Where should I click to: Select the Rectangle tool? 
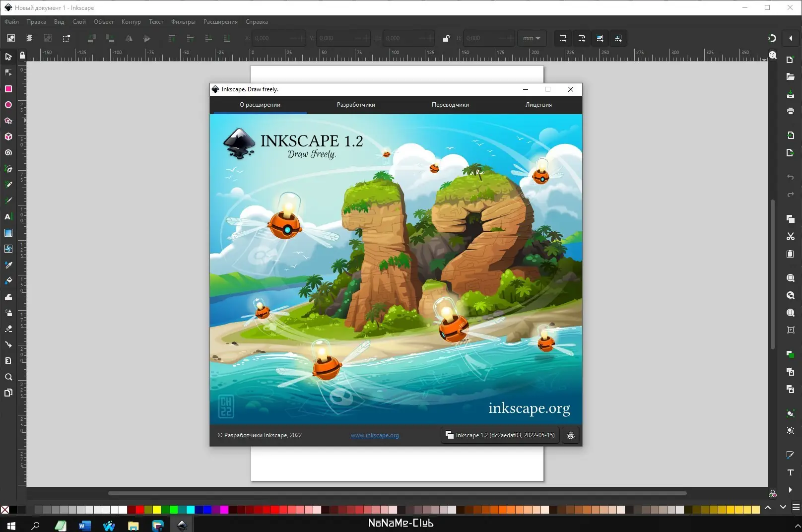pyautogui.click(x=8, y=89)
